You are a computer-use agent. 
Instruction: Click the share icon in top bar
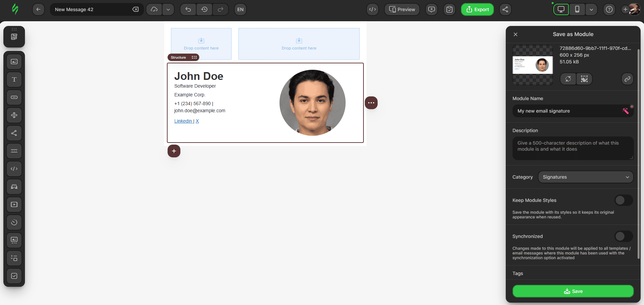click(x=505, y=9)
